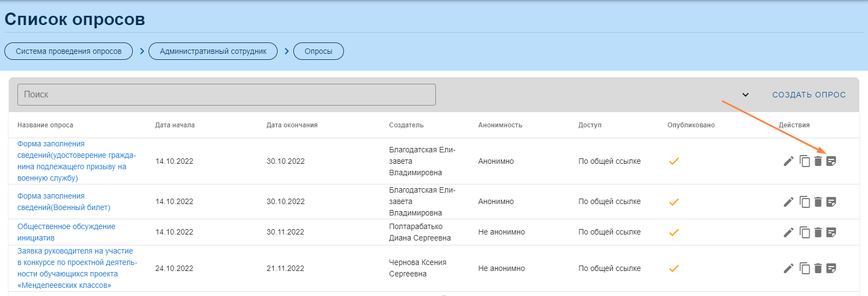Open results icon for Менделеевских классов row
Image resolution: width=868 pixels, height=296 pixels.
coord(831,268)
